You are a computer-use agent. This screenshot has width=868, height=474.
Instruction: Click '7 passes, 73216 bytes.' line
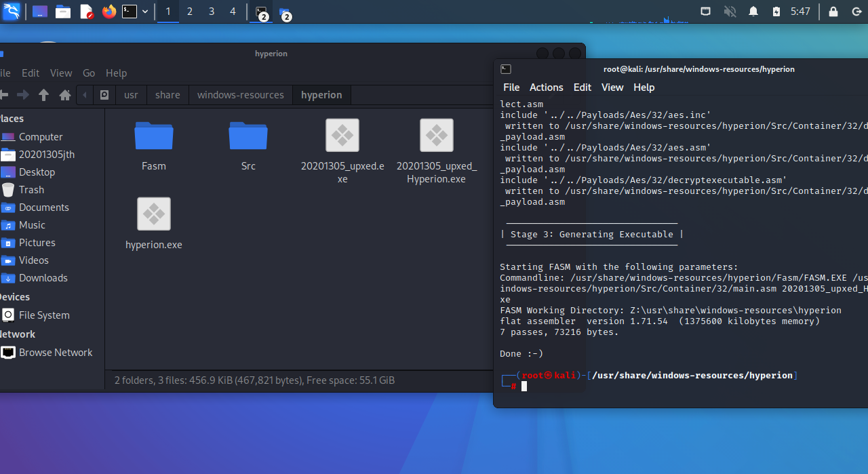tap(559, 332)
